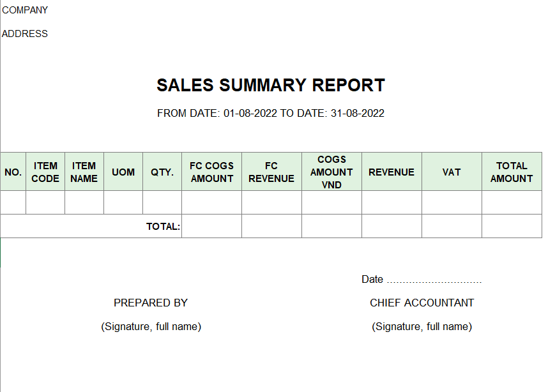Select the COMPANY cell

point(25,10)
